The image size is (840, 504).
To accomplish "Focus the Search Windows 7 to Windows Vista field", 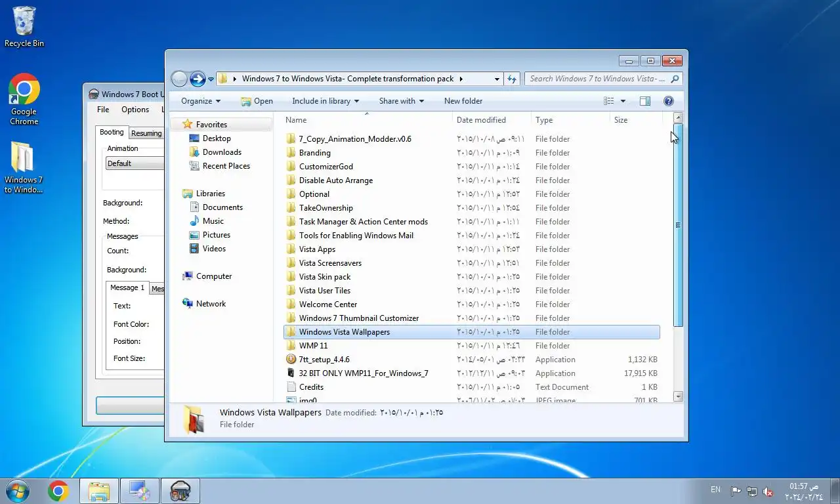I will point(597,79).
